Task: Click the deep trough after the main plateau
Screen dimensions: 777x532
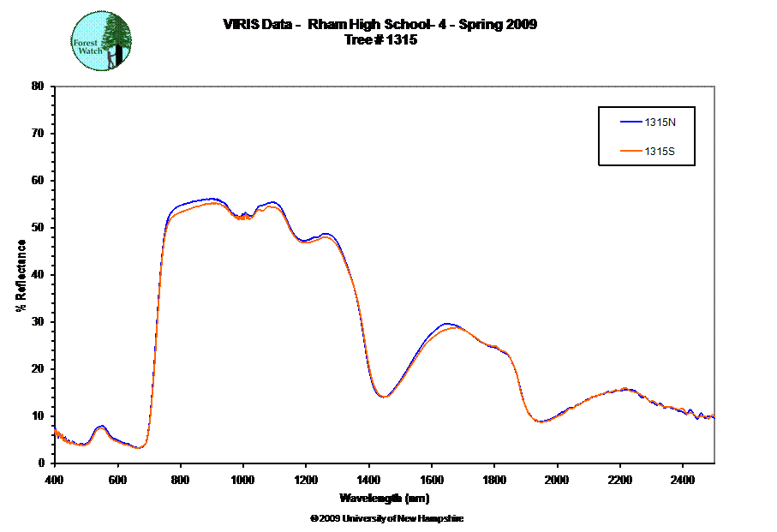Action: click(385, 396)
